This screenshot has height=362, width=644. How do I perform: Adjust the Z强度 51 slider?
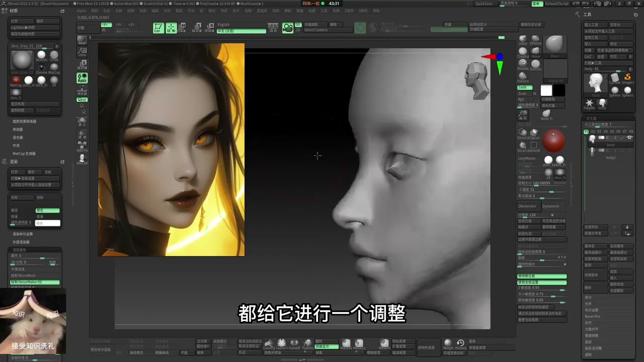(542, 190)
